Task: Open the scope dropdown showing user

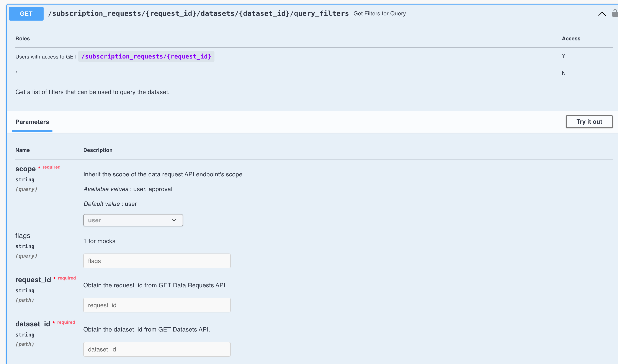Action: pos(133,220)
